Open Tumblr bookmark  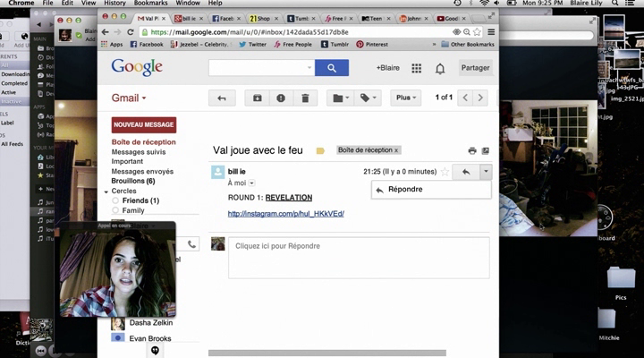(x=335, y=45)
